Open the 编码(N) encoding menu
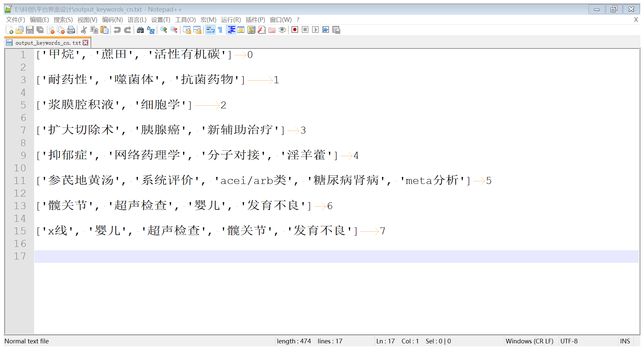 (112, 20)
